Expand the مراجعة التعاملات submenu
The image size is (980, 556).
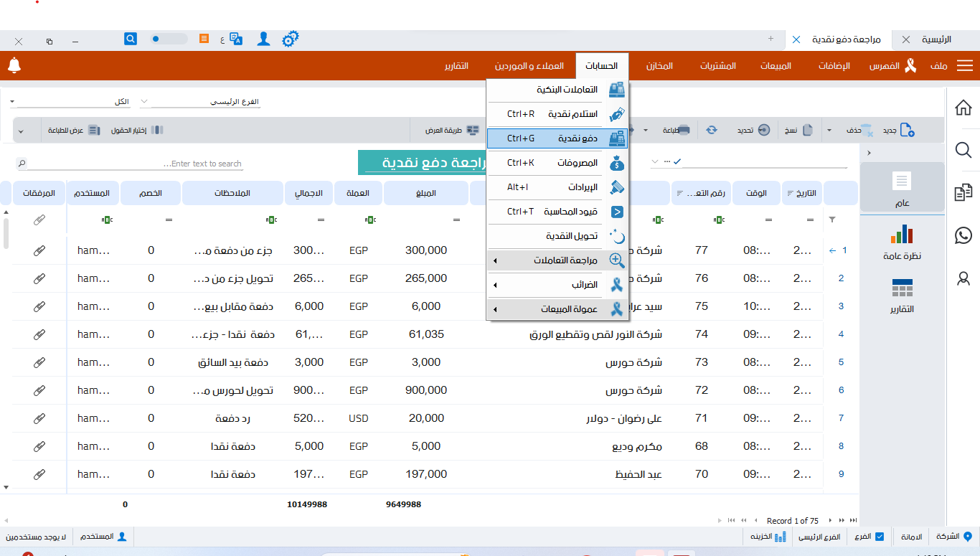[x=567, y=260]
